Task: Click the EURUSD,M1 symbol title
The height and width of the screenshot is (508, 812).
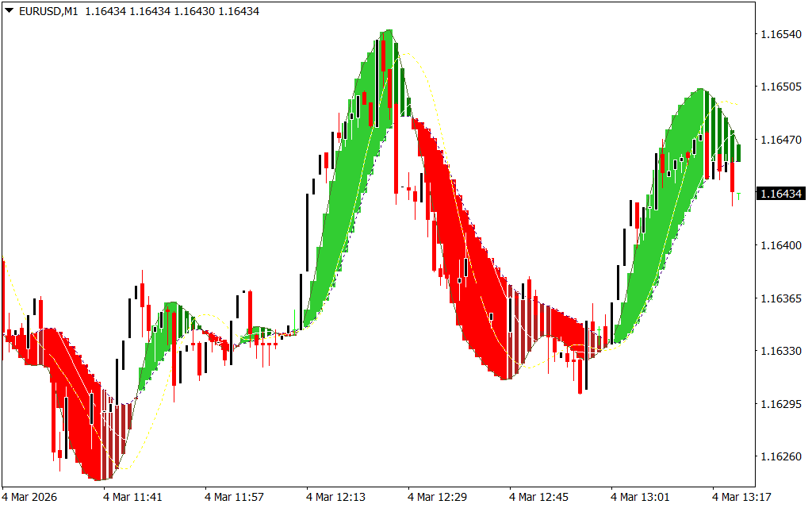Action: point(47,12)
